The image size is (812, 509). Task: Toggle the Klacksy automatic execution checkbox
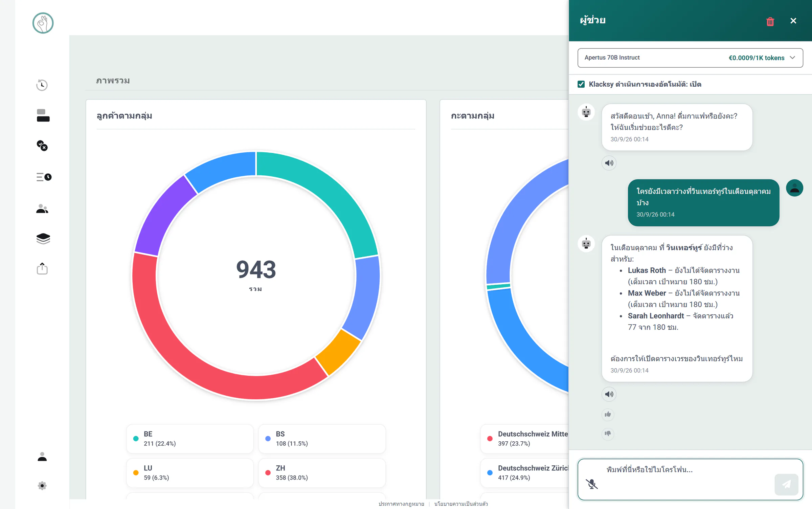(581, 84)
